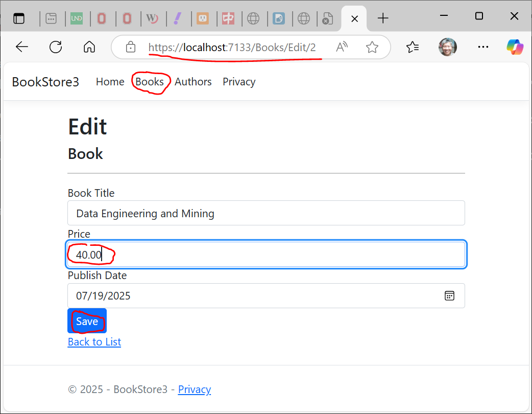Switch to the tab with the ellipsis box icon
The width and height of the screenshot is (532, 414).
51,18
